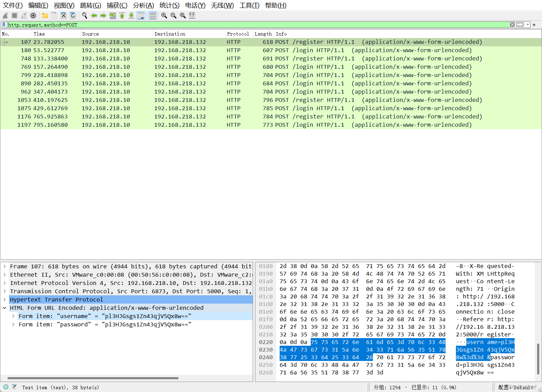Click the find packet magnifier icon

pos(85,16)
